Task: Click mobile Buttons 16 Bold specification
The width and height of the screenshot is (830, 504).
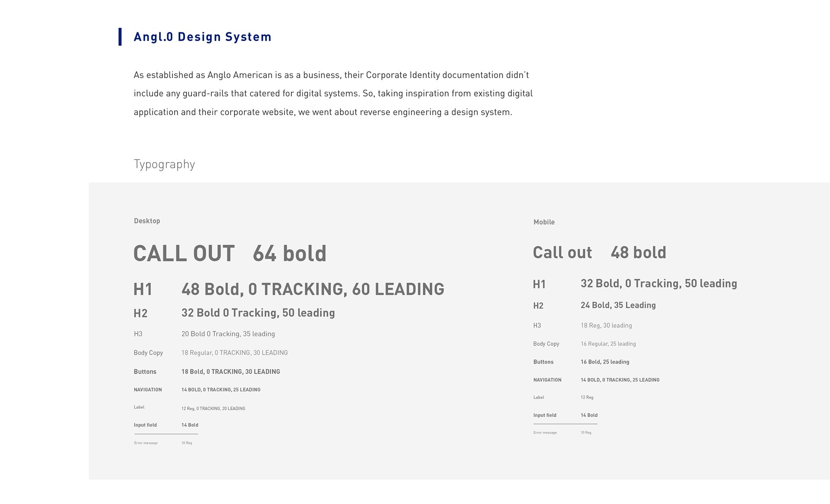Action: tap(605, 362)
